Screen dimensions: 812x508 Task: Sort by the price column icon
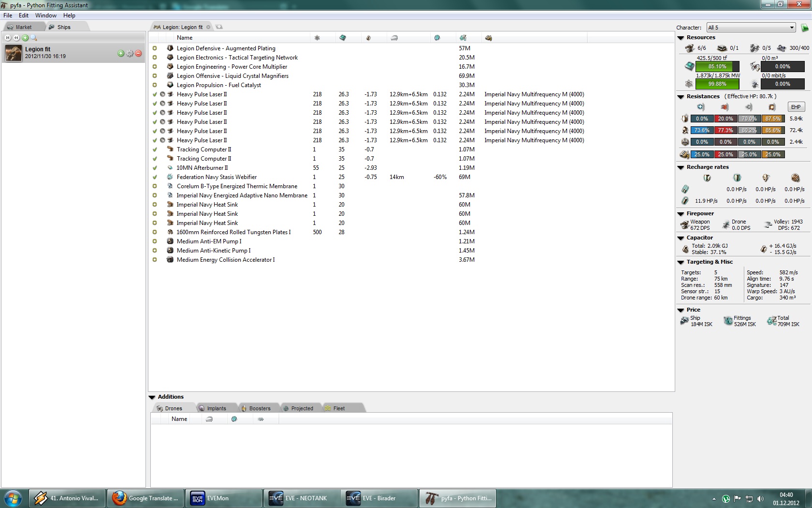463,38
